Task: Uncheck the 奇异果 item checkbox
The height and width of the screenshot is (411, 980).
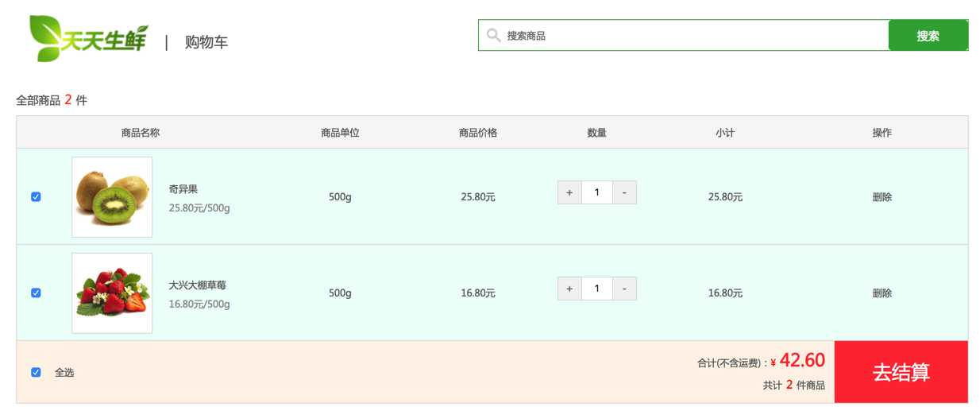Action: tap(36, 197)
